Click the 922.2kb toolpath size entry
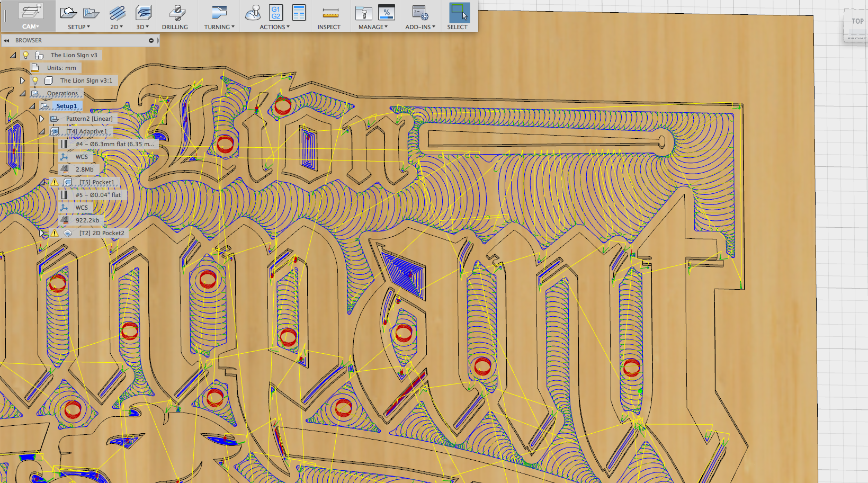The height and width of the screenshot is (483, 868). point(87,220)
